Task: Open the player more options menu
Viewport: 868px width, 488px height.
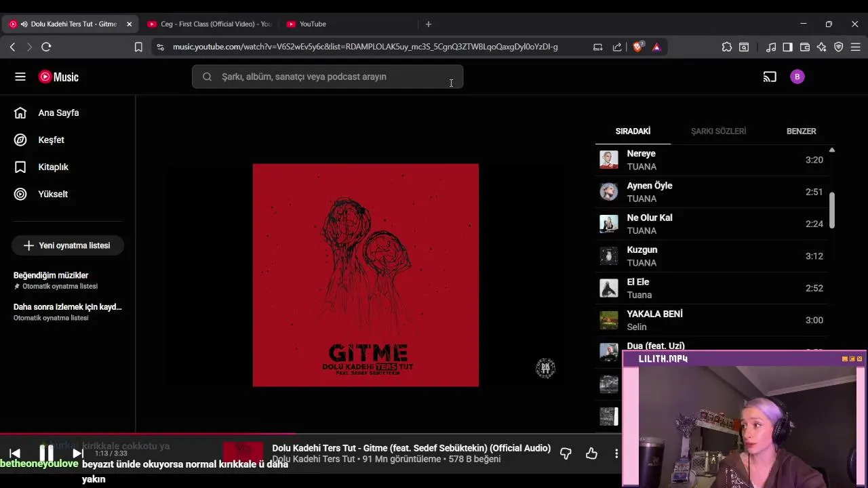Action: click(x=616, y=453)
